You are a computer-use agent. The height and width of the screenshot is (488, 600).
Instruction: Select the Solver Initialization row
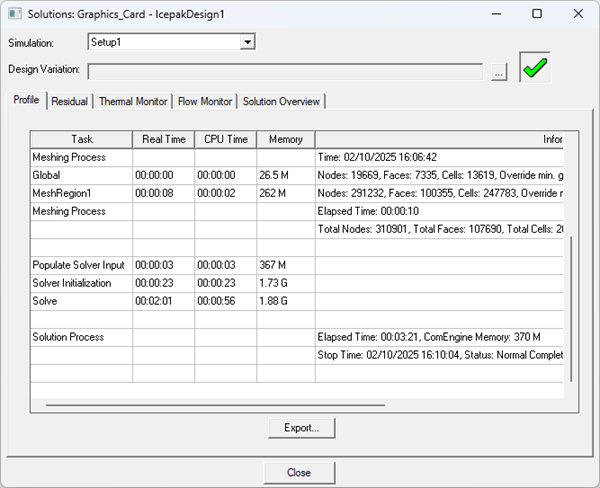click(80, 283)
